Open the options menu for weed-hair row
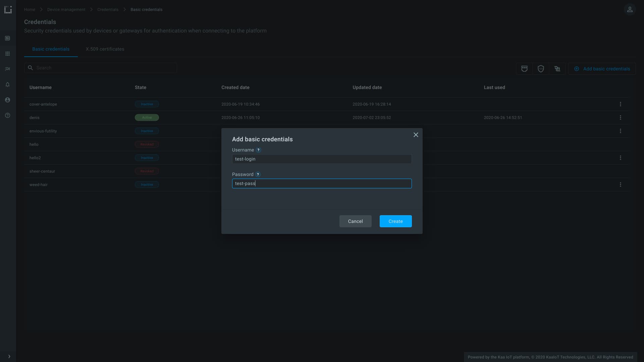This screenshot has height=362, width=644. pos(621,185)
